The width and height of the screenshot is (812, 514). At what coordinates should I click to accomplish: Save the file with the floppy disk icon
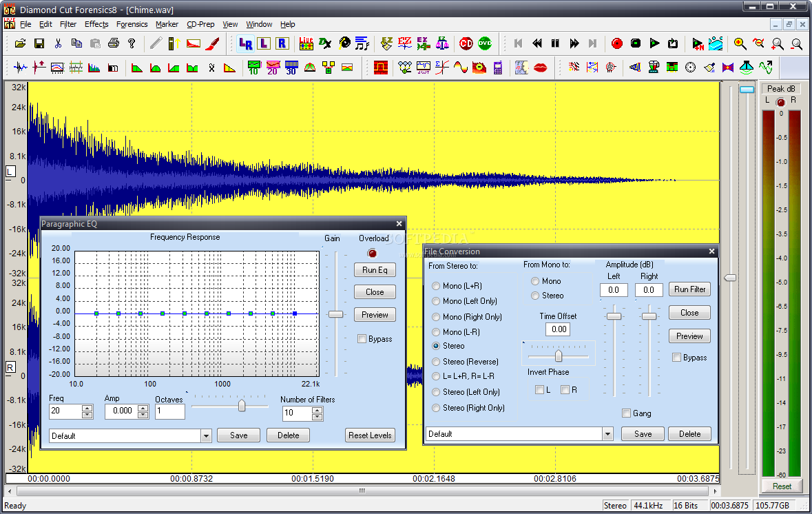tap(39, 43)
